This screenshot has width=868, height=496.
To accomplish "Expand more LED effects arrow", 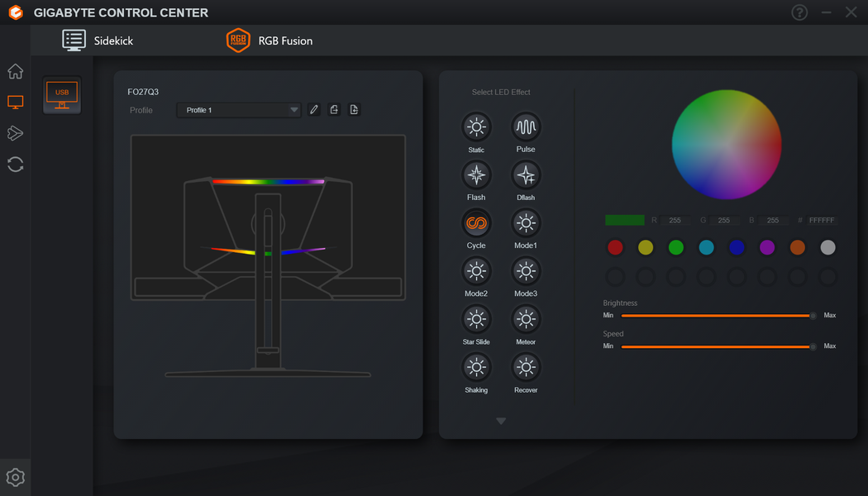I will (501, 422).
